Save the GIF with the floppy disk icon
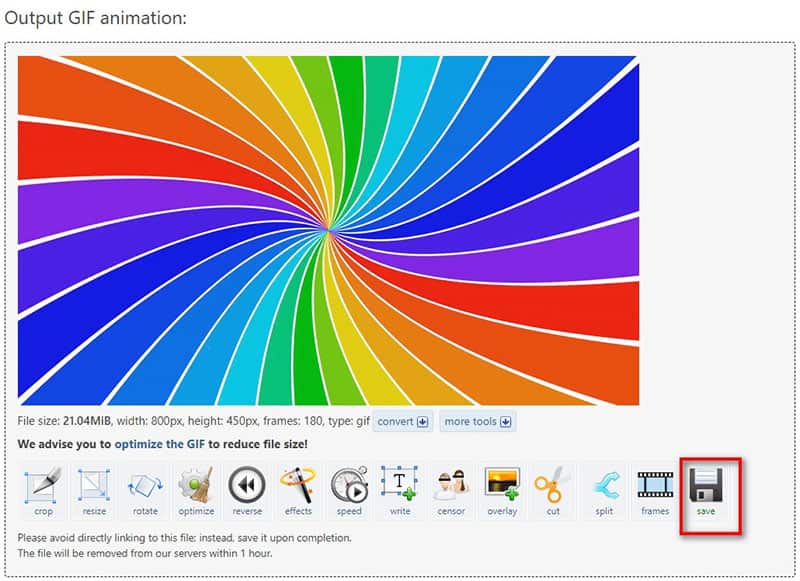Viewport: 800px width, 581px height. click(x=706, y=491)
